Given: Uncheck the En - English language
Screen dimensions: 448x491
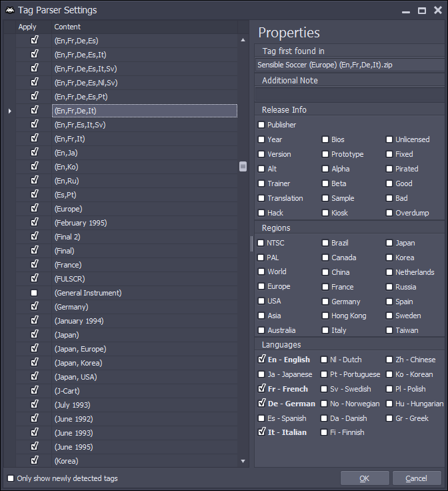Looking at the screenshot, I should 261,359.
